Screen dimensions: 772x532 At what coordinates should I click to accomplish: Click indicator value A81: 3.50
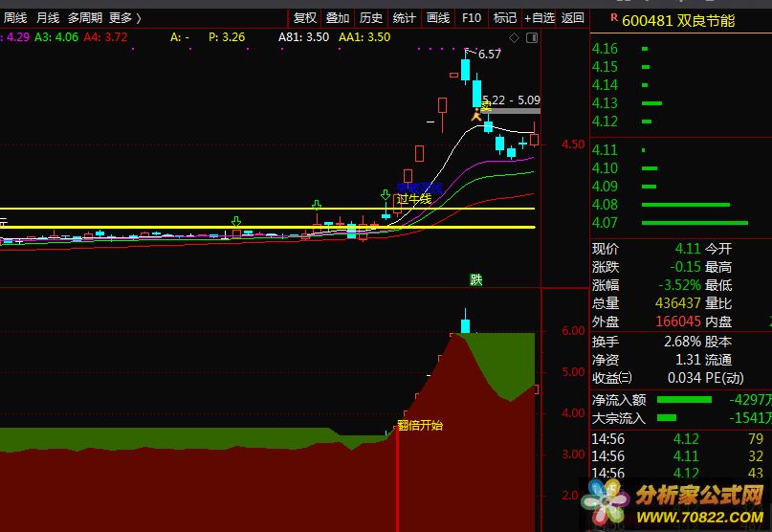pyautogui.click(x=303, y=37)
